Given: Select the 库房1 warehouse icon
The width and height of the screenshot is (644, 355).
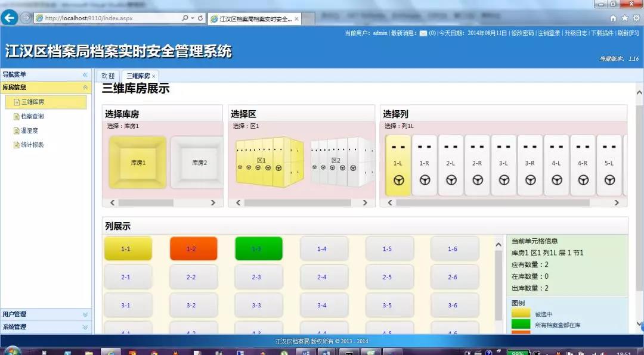Looking at the screenshot, I should pos(138,162).
